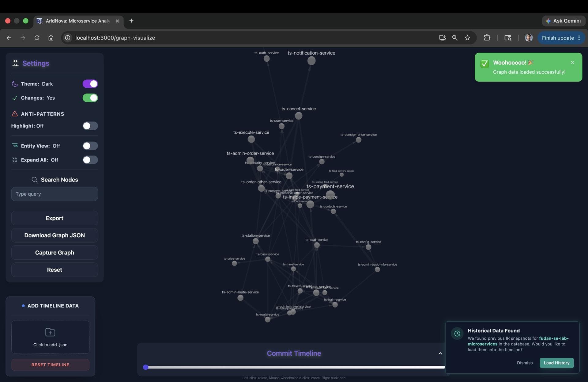Click the Settings sliders icon
This screenshot has width=588, height=382.
[x=15, y=63]
